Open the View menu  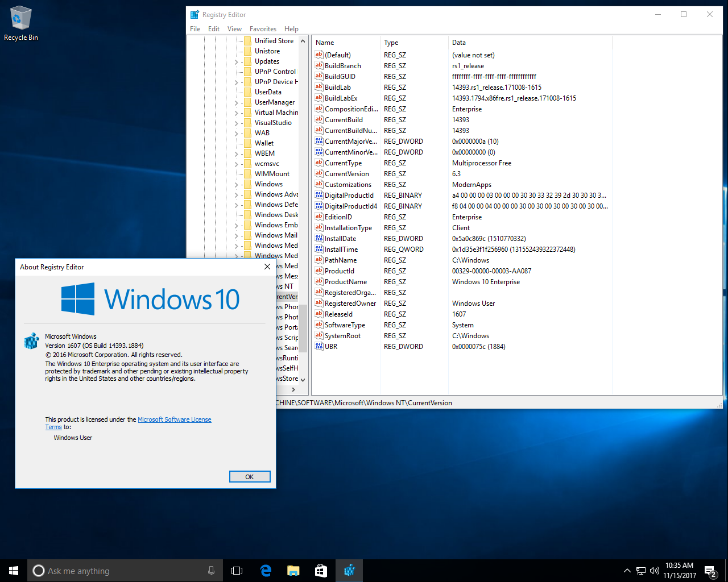234,29
